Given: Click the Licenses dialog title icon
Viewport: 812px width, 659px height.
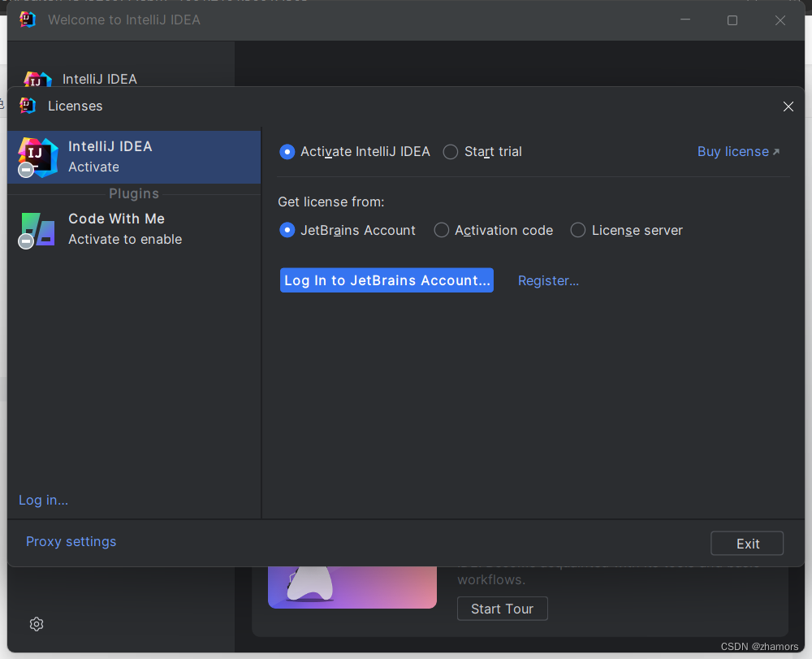Looking at the screenshot, I should [28, 105].
